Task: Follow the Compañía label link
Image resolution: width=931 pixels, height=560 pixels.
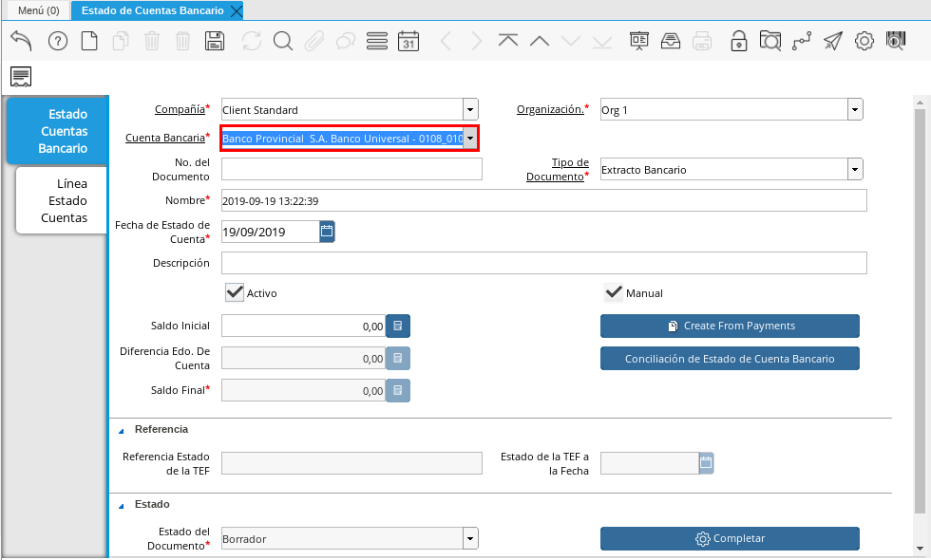Action: 180,109
